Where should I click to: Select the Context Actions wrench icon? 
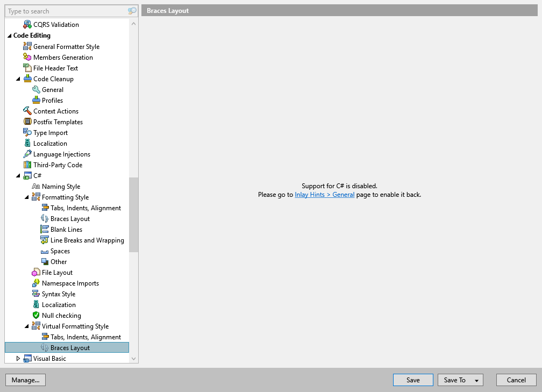pos(28,111)
